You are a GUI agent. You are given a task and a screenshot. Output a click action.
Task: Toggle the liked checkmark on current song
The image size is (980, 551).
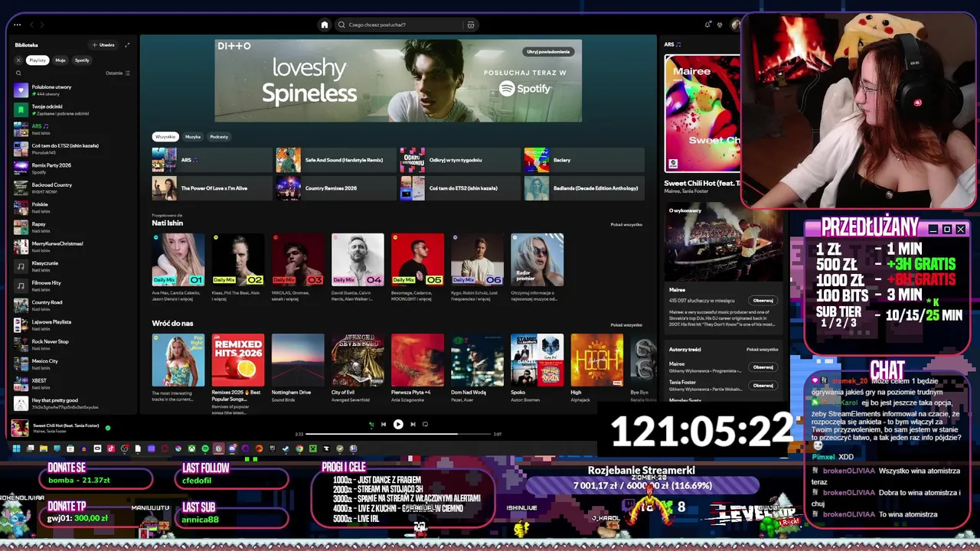tap(108, 428)
